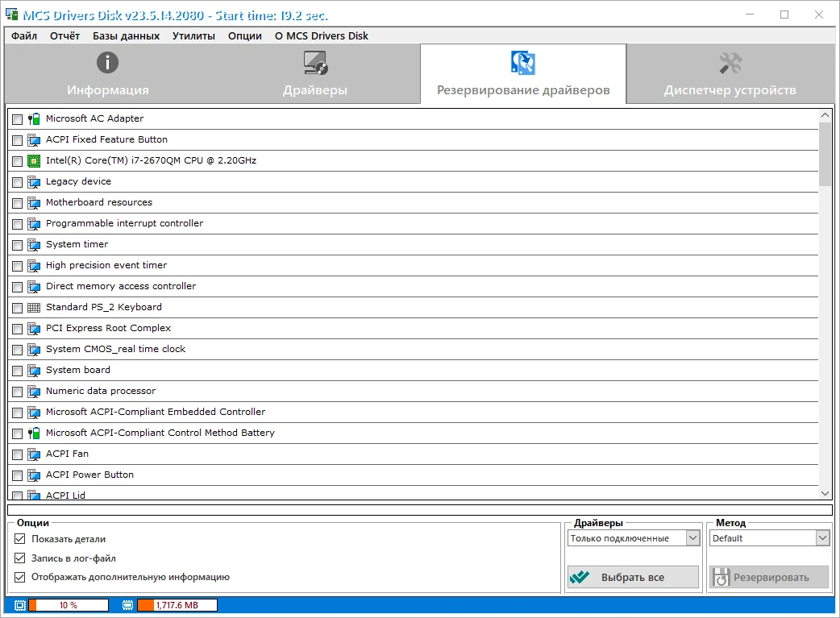The width and height of the screenshot is (840, 618).
Task: Click the device icon beside Legacy device
Action: (x=34, y=181)
